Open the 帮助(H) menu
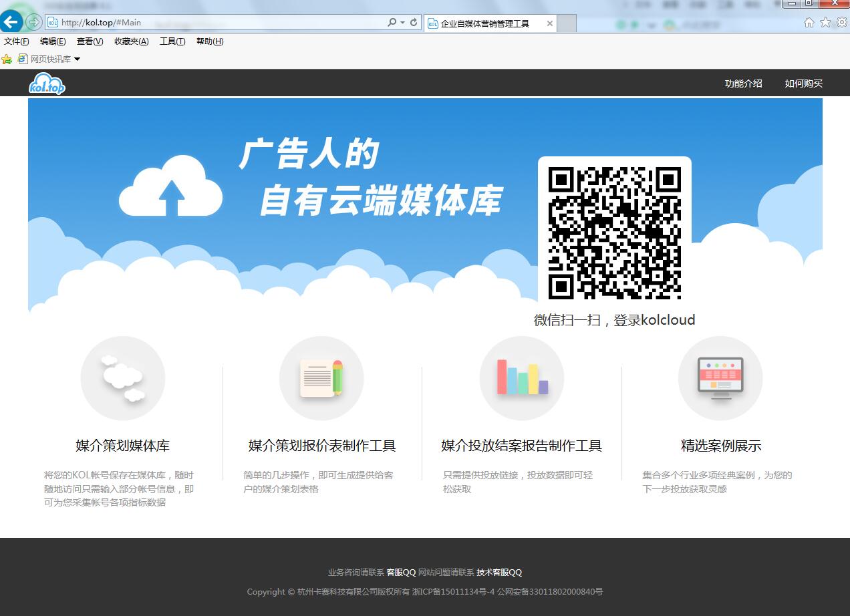The width and height of the screenshot is (850, 616). (x=210, y=41)
